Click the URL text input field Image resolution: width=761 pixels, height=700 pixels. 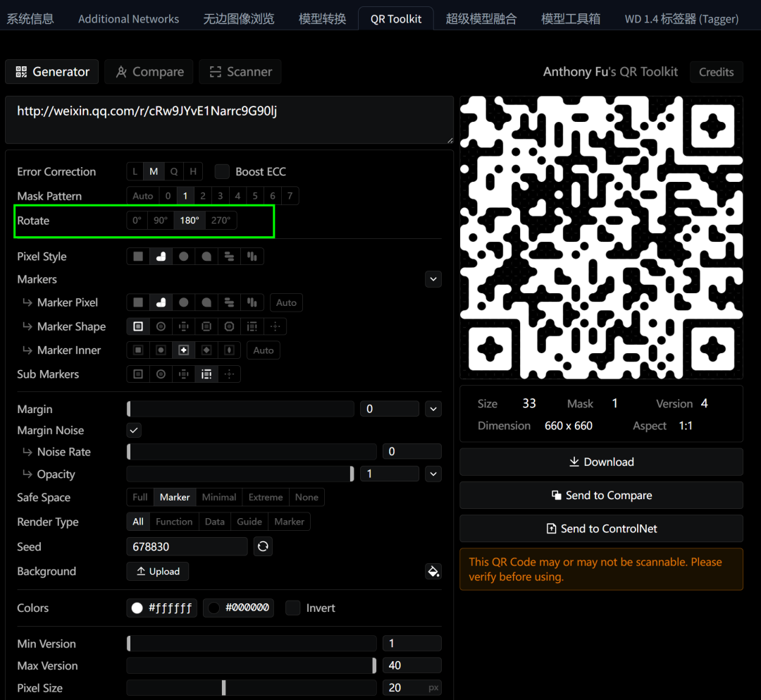229,119
